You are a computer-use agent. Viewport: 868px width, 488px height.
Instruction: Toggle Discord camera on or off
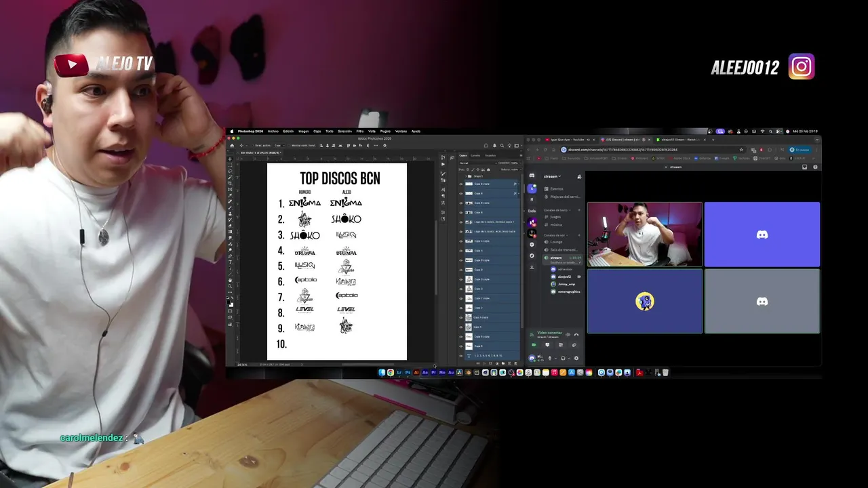[534, 345]
